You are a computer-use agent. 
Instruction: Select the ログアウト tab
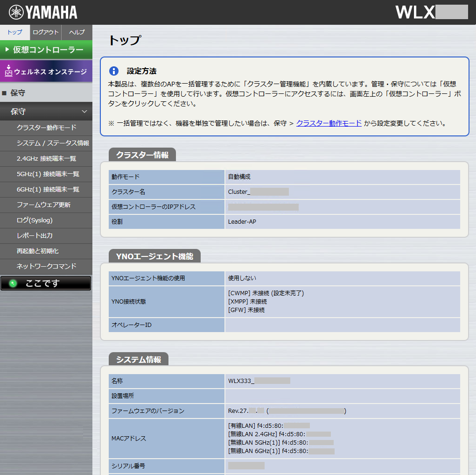[46, 32]
